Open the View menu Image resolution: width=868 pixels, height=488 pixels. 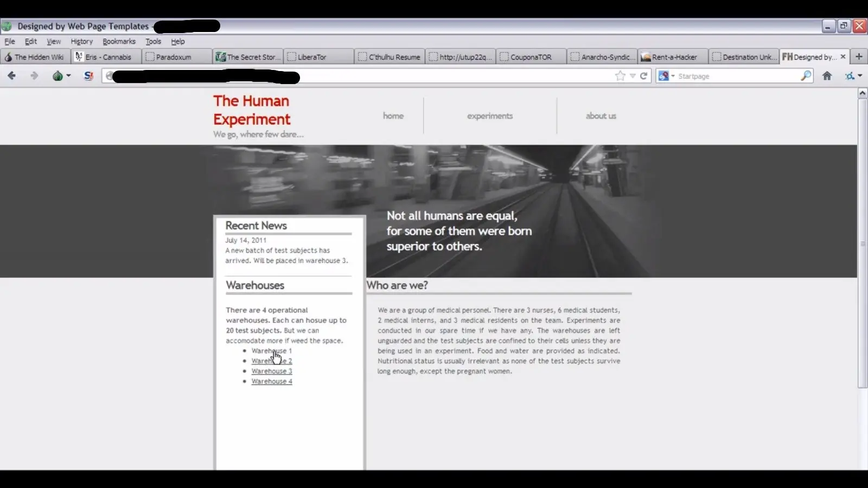(54, 41)
